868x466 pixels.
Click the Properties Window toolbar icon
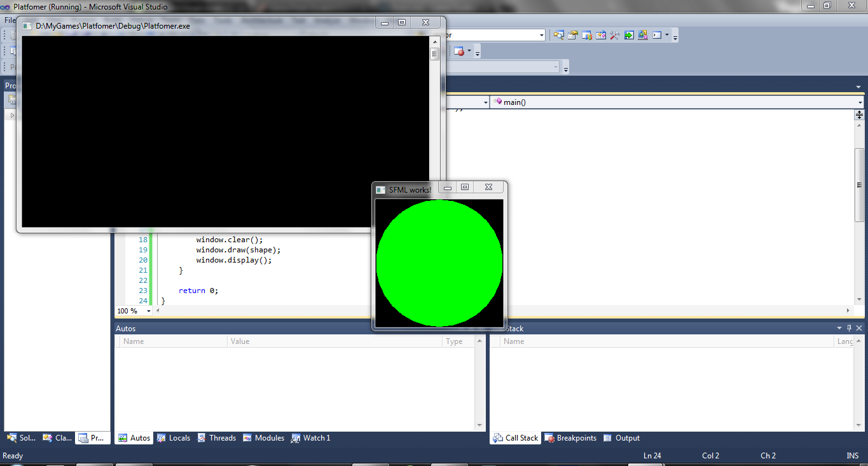tap(572, 35)
